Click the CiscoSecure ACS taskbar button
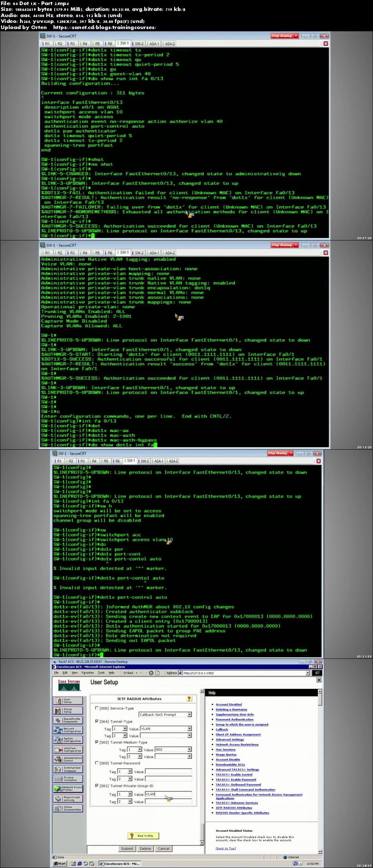373x868 pixels. click(x=121, y=864)
